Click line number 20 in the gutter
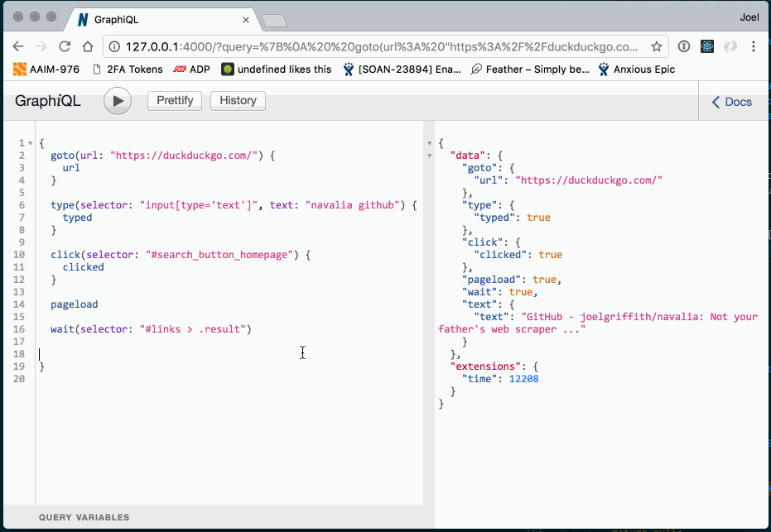The image size is (771, 532). tap(19, 379)
